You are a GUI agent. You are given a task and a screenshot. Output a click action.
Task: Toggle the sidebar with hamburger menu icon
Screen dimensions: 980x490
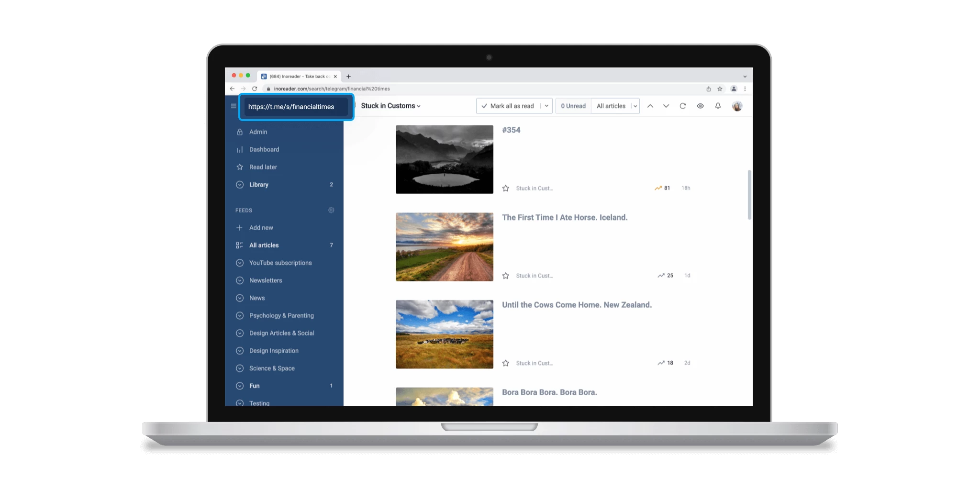click(233, 106)
